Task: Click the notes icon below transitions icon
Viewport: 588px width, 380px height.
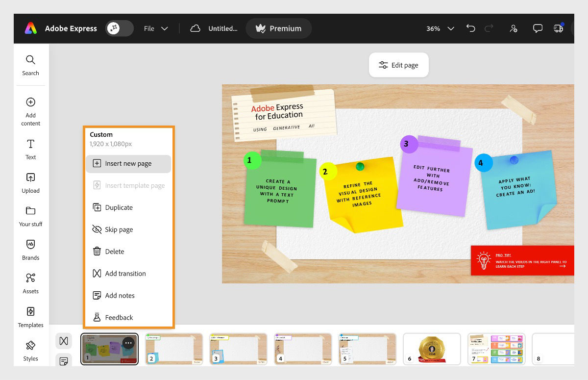Action: pyautogui.click(x=64, y=361)
